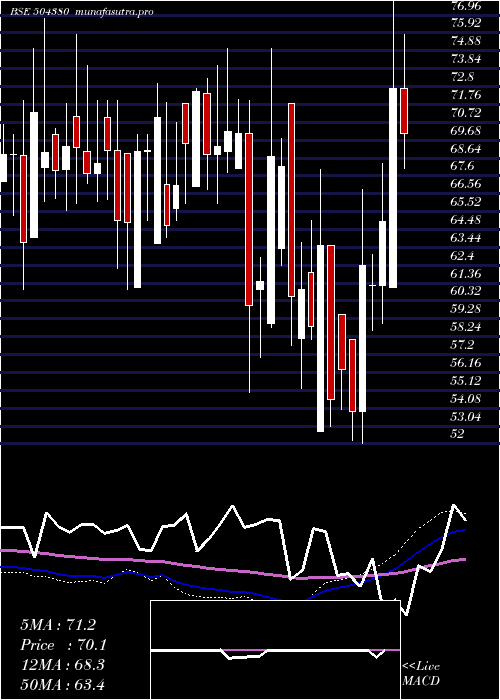This screenshot has height=700, width=500.
Task: Click the 12MA : 68.3 readout
Action: [x=62, y=665]
